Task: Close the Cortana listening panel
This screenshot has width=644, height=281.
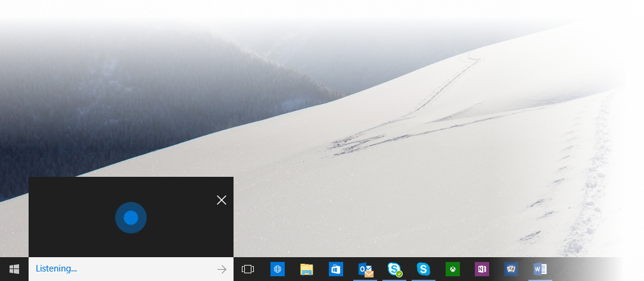Action: [x=222, y=200]
